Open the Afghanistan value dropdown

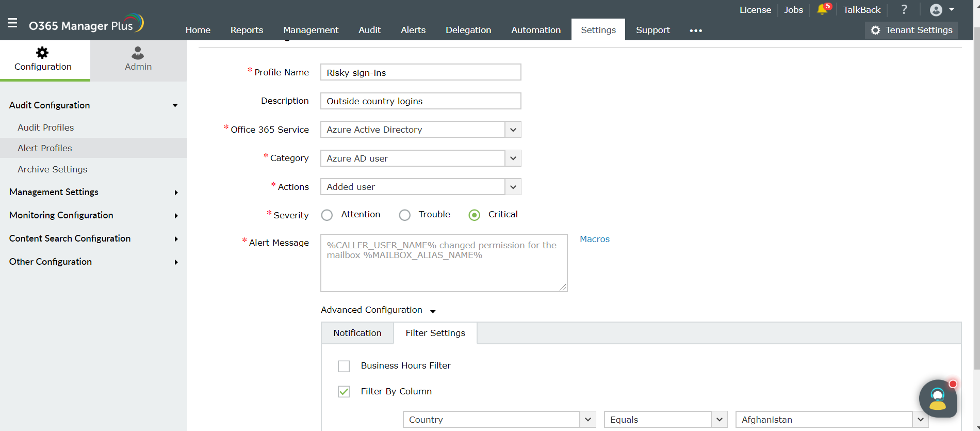(832, 420)
